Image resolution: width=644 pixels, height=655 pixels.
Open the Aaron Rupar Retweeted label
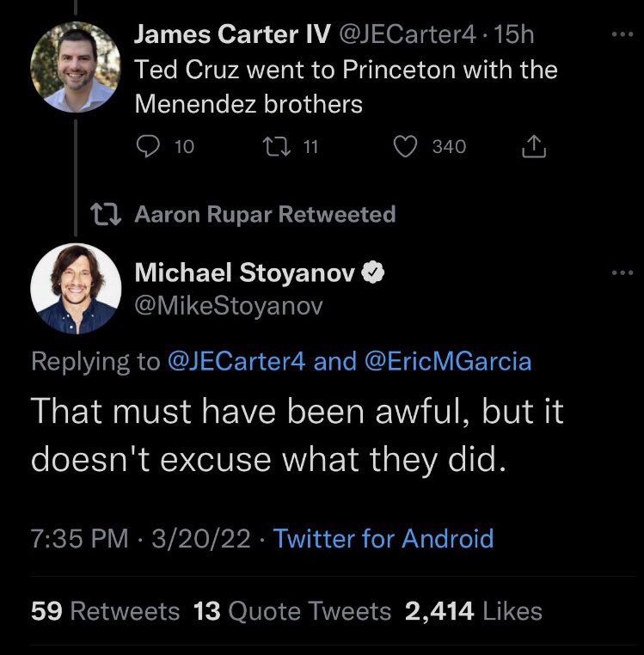click(x=265, y=214)
